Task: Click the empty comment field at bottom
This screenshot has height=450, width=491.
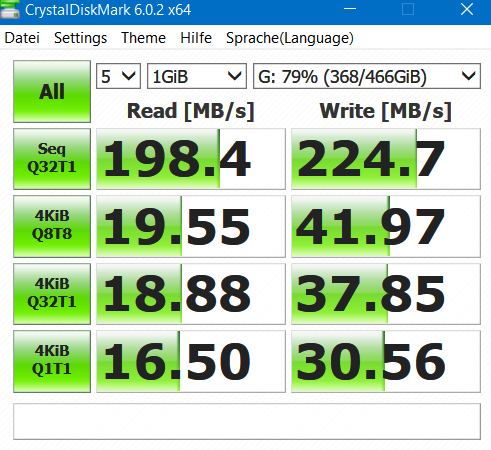Action: (x=247, y=421)
